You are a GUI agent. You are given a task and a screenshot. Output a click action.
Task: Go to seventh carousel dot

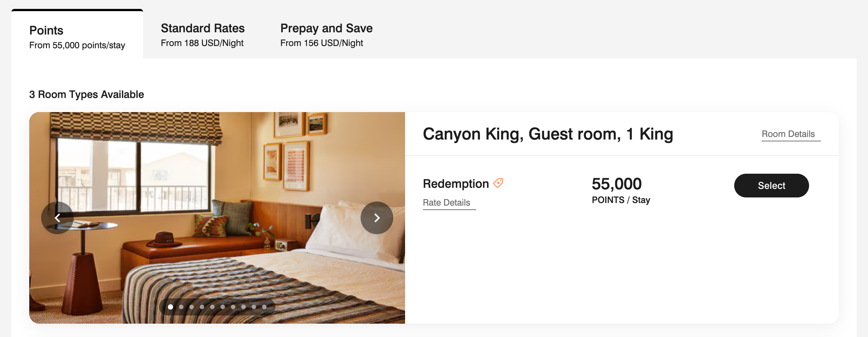coord(233,307)
